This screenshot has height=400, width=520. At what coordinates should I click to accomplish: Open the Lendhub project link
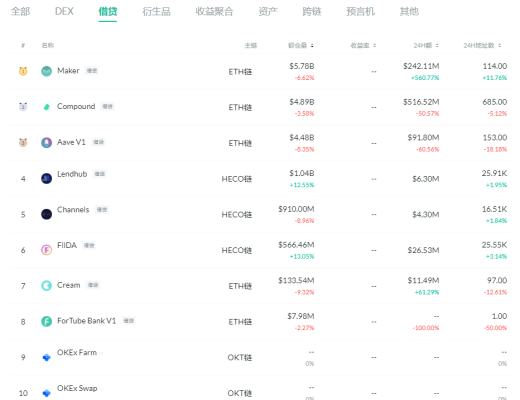pyautogui.click(x=72, y=174)
